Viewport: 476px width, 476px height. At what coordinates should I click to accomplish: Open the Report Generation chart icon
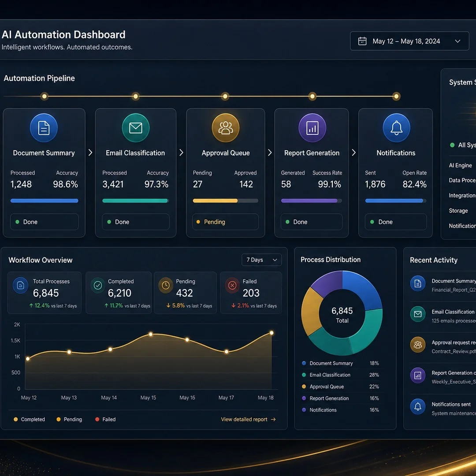click(312, 128)
